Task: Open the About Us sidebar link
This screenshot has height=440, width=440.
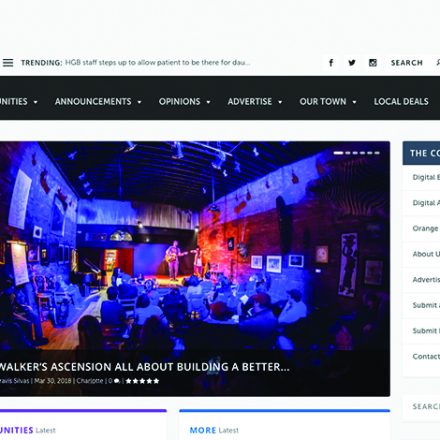Action: coord(426,254)
